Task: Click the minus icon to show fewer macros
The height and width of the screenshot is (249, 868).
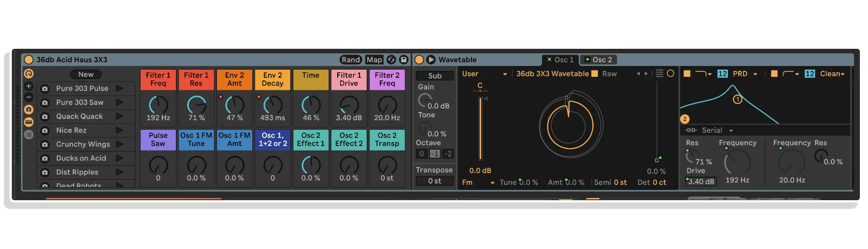Action: [28, 97]
